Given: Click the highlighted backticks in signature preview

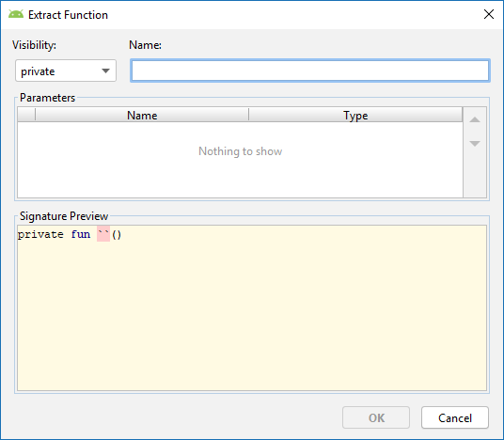Looking at the screenshot, I should [103, 234].
